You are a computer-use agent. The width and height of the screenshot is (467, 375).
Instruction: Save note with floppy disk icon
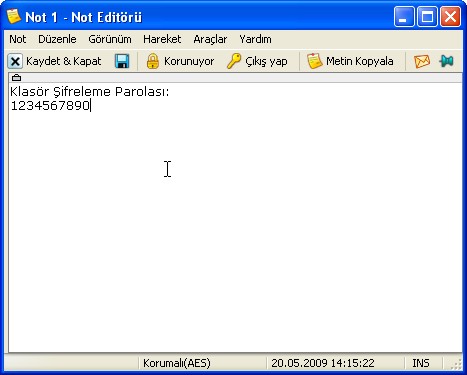coord(122,61)
